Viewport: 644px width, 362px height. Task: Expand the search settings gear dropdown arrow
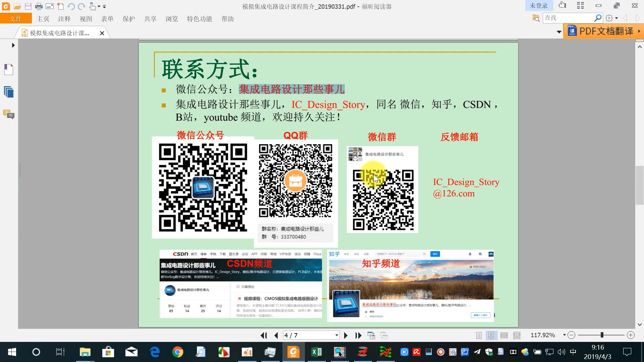pyautogui.click(x=616, y=18)
